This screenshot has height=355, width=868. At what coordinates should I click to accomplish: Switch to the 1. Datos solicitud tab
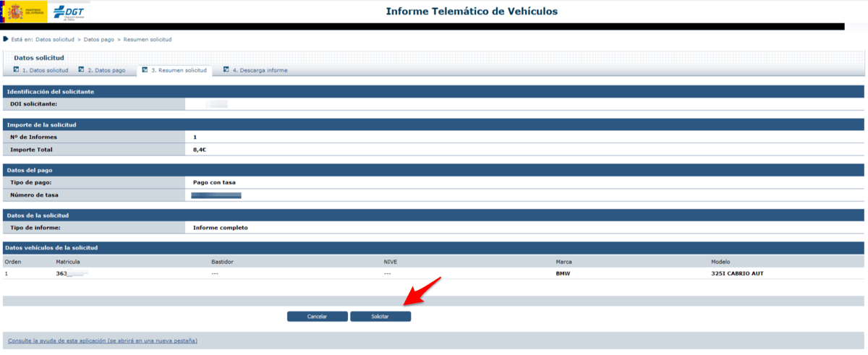click(x=45, y=70)
